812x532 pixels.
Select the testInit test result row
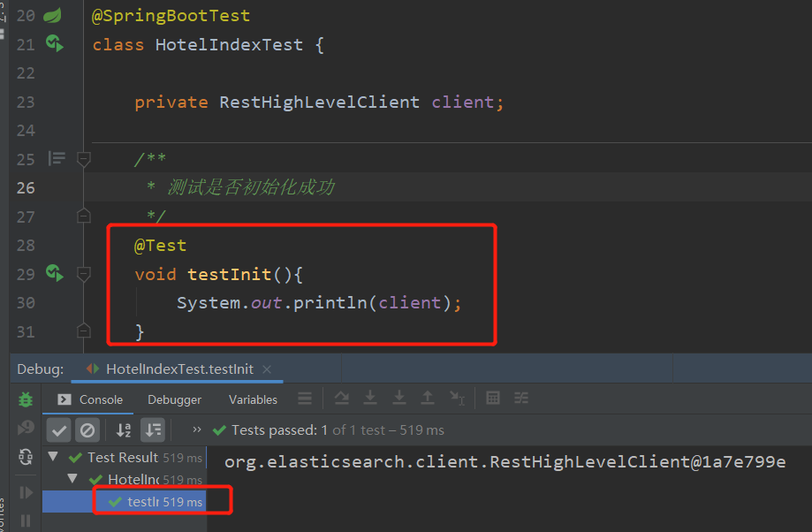(x=125, y=501)
